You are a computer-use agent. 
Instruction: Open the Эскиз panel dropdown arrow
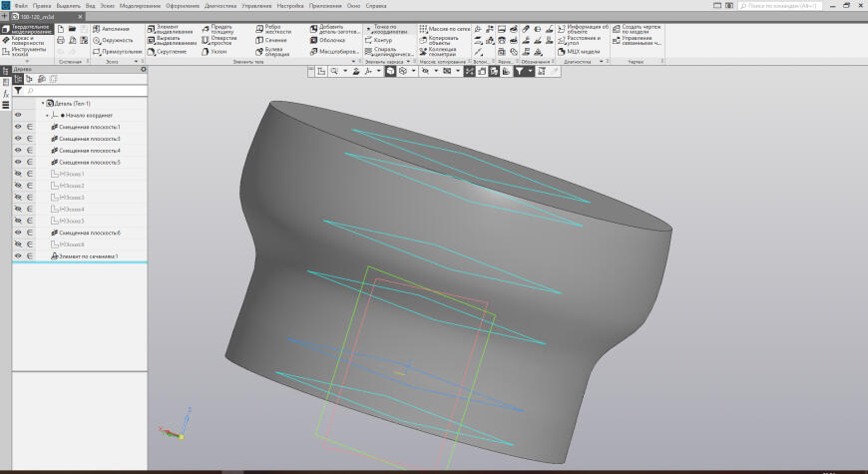(x=136, y=62)
